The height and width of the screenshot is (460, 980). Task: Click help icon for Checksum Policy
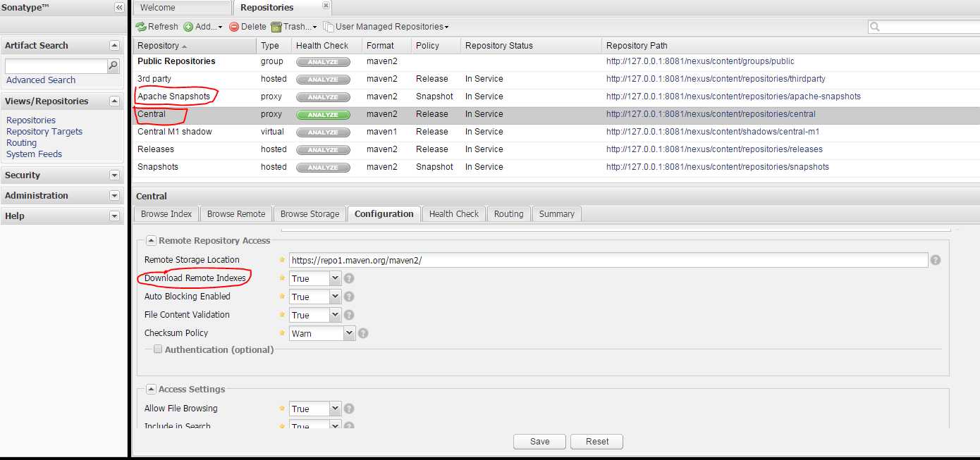[x=363, y=333]
